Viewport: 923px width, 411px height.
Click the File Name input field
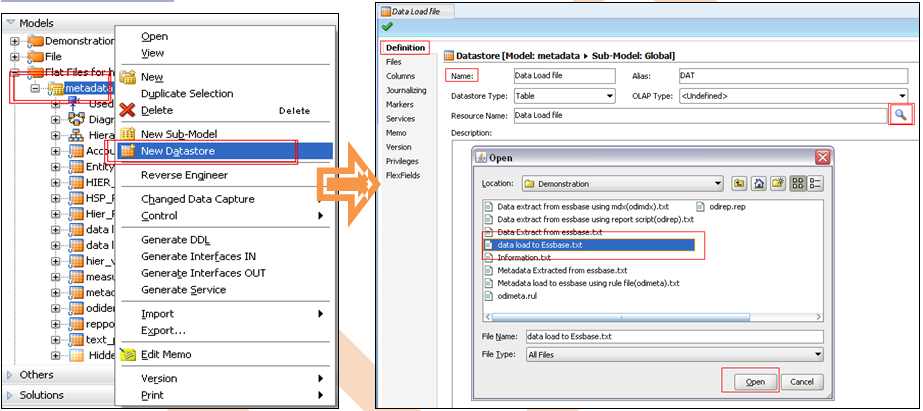click(x=674, y=336)
